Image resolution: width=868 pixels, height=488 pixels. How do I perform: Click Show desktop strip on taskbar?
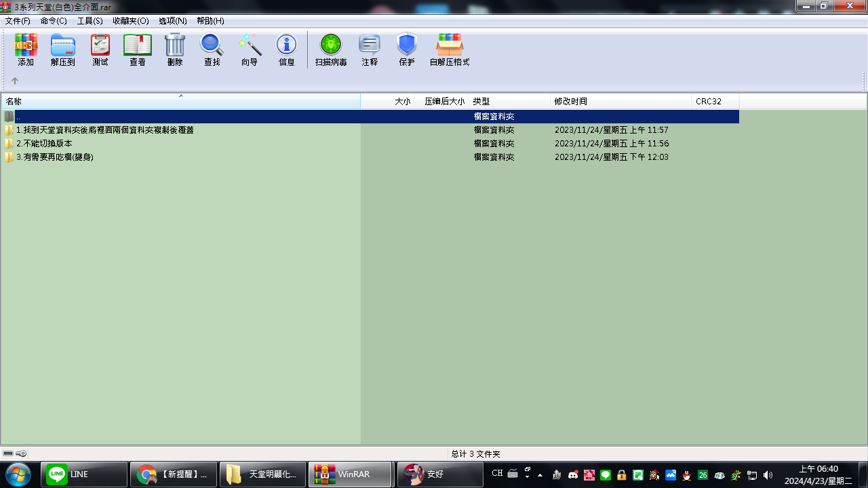[863, 474]
